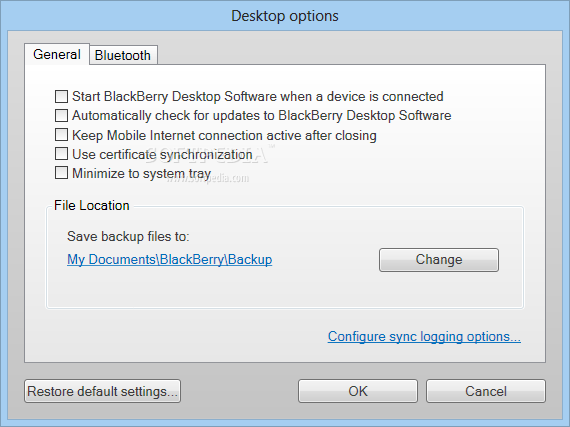Click the Change button for backup location
Image resolution: width=570 pixels, height=427 pixels.
pyautogui.click(x=439, y=260)
